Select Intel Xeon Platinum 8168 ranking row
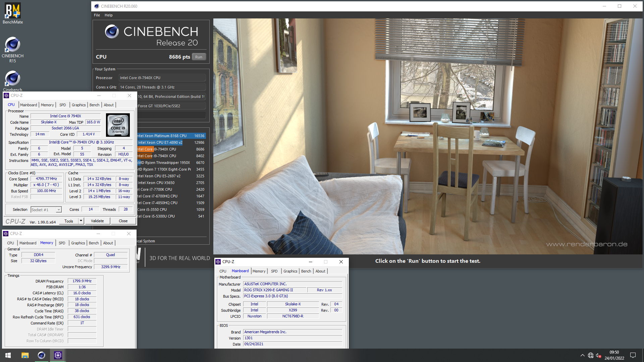Screen dimensions: 644x362 (171, 136)
